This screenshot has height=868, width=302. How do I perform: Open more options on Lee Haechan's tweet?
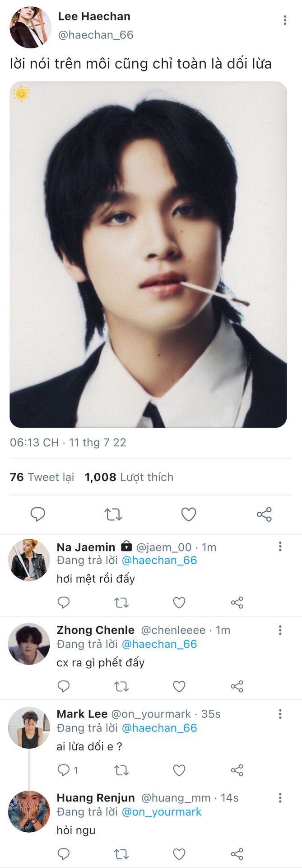click(285, 20)
